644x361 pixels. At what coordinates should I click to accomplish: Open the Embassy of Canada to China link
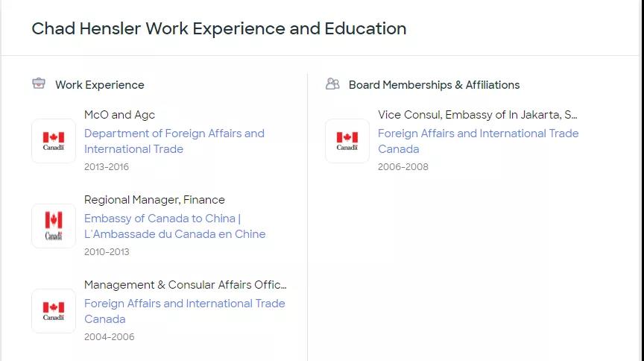[174, 226]
